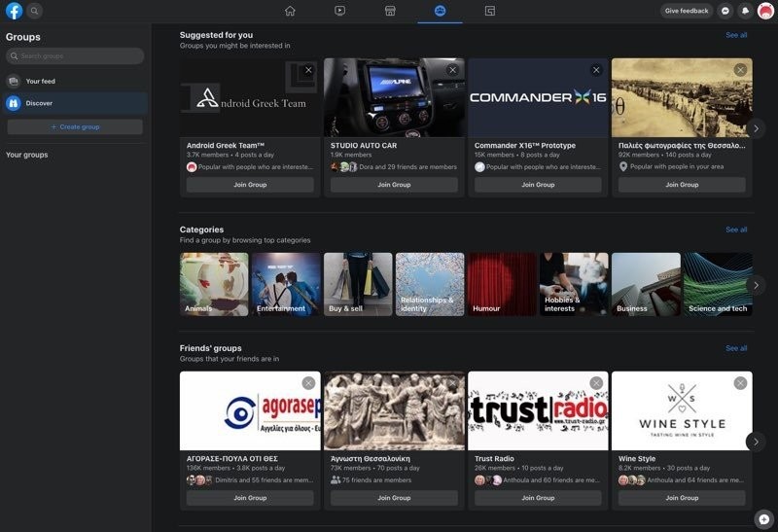Open the notifications bell icon
The image size is (778, 532).
coord(745,11)
